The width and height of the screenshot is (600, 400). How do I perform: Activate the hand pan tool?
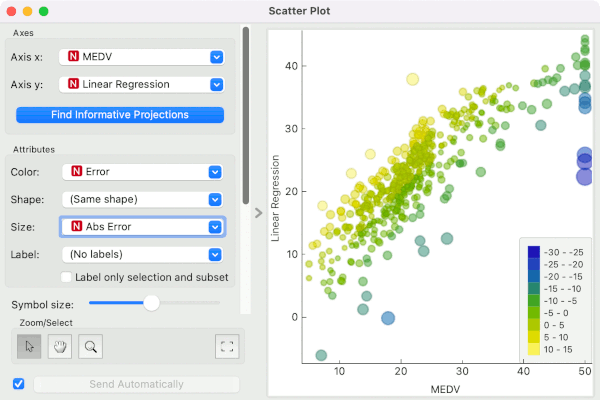[60, 346]
